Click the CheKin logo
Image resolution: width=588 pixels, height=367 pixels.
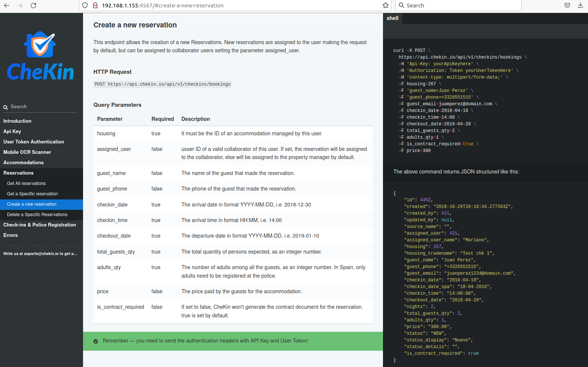pos(41,56)
